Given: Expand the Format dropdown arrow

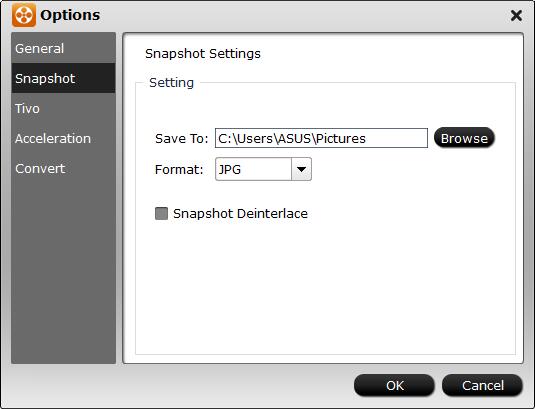Looking at the screenshot, I should 301,169.
